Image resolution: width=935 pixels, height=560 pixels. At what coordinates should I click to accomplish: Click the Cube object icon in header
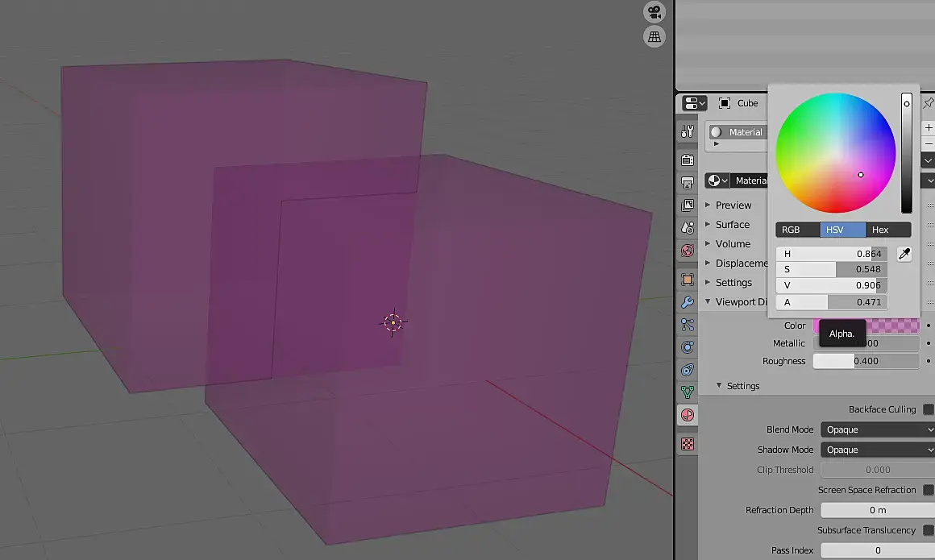pyautogui.click(x=725, y=103)
